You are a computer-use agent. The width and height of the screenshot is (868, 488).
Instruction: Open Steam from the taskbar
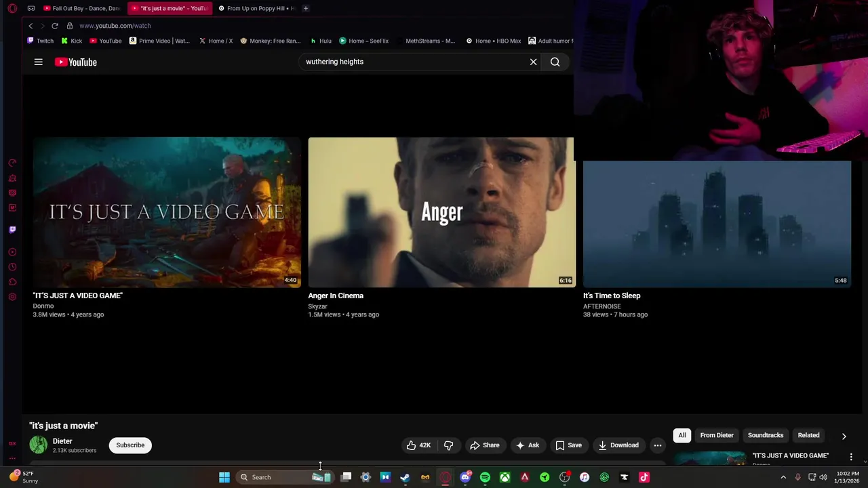405,477
